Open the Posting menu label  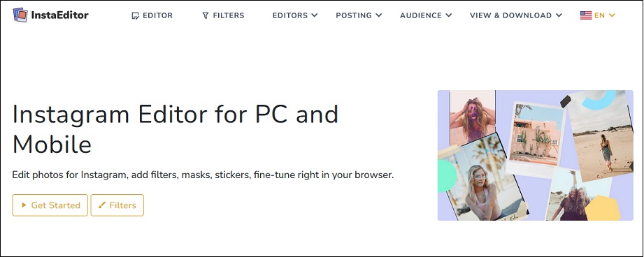[354, 15]
